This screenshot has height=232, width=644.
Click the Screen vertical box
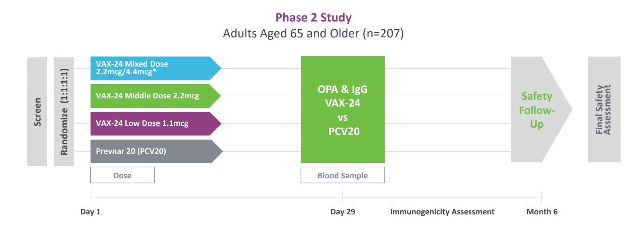point(37,111)
